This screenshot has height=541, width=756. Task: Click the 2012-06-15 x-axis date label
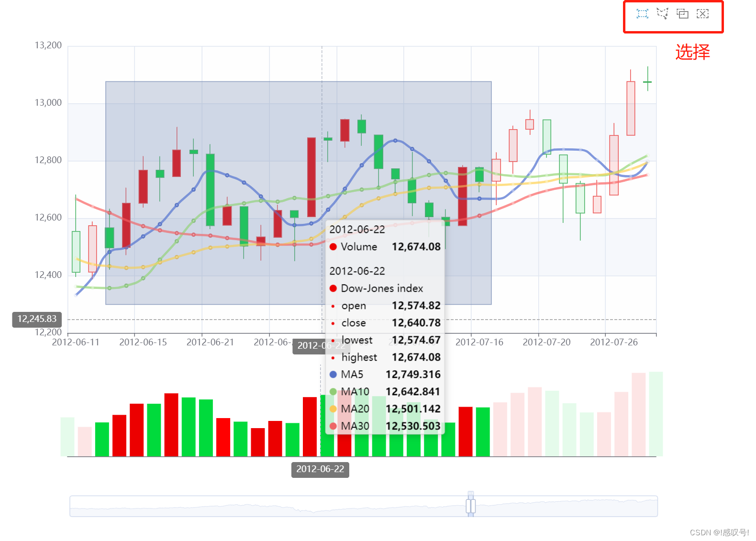click(143, 342)
